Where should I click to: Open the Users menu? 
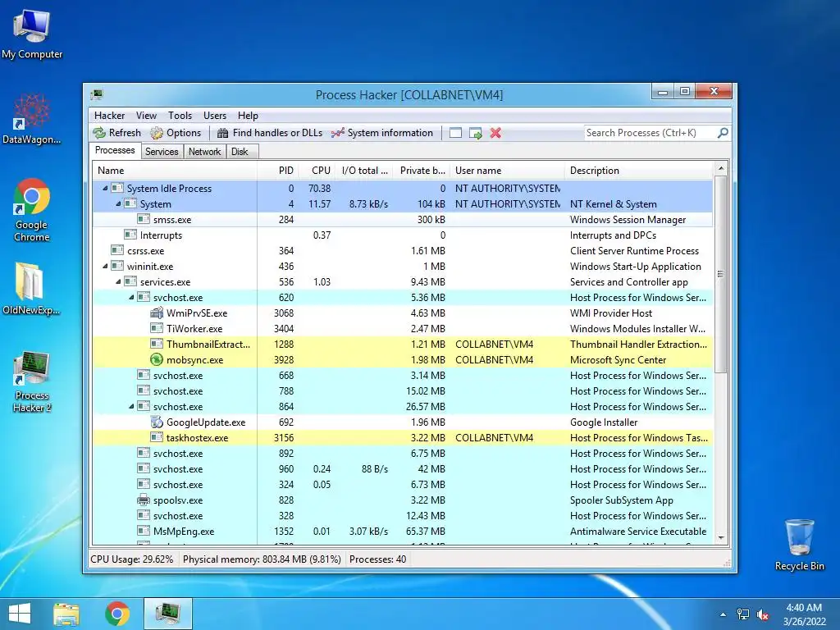tap(215, 116)
